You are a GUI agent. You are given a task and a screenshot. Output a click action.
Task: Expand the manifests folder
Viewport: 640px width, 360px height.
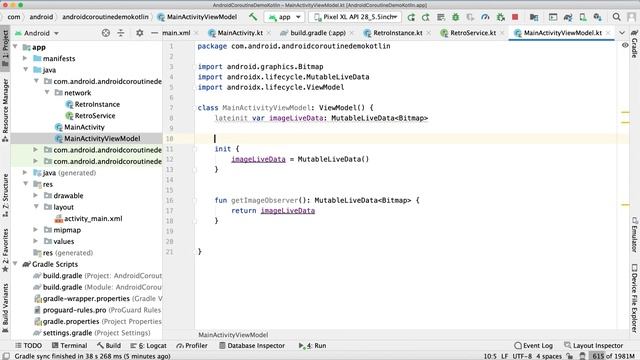(x=25, y=58)
